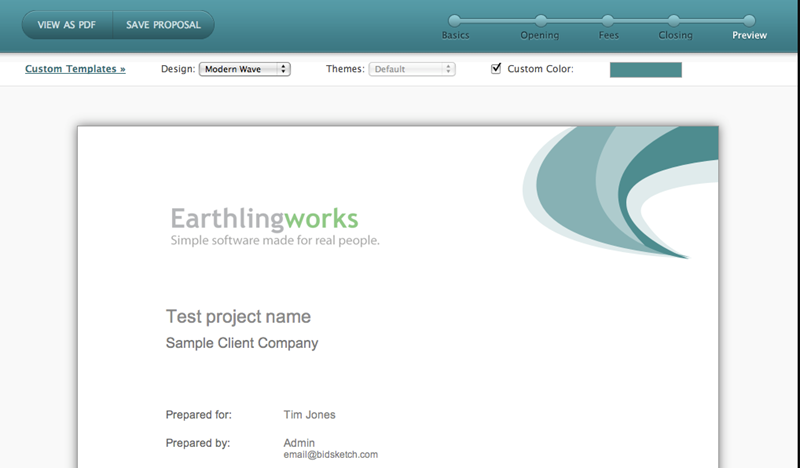Click the Basics step circle on progress bar

click(x=455, y=20)
